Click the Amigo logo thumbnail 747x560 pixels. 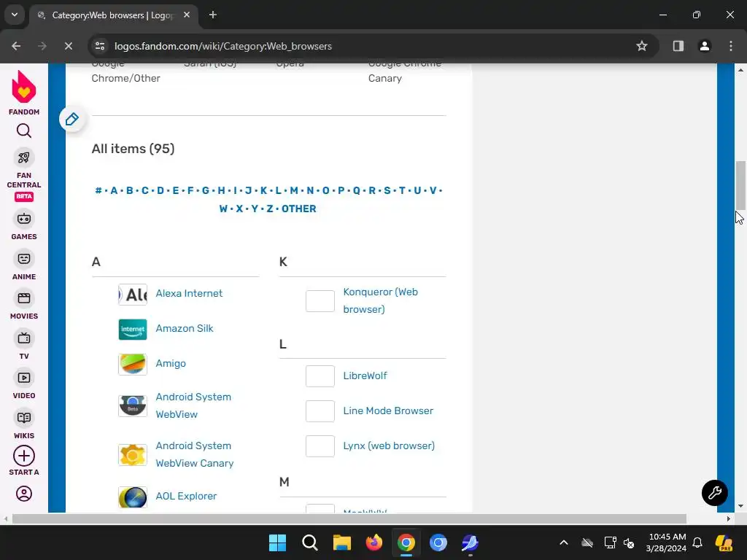133,365
